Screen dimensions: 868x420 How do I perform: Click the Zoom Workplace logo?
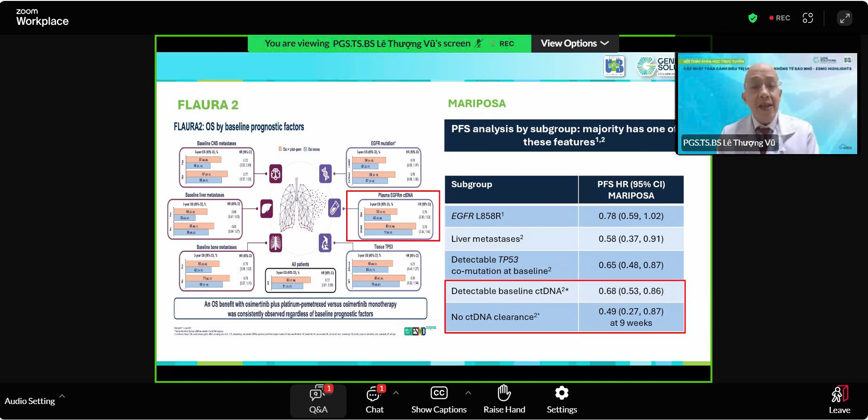pyautogui.click(x=42, y=17)
